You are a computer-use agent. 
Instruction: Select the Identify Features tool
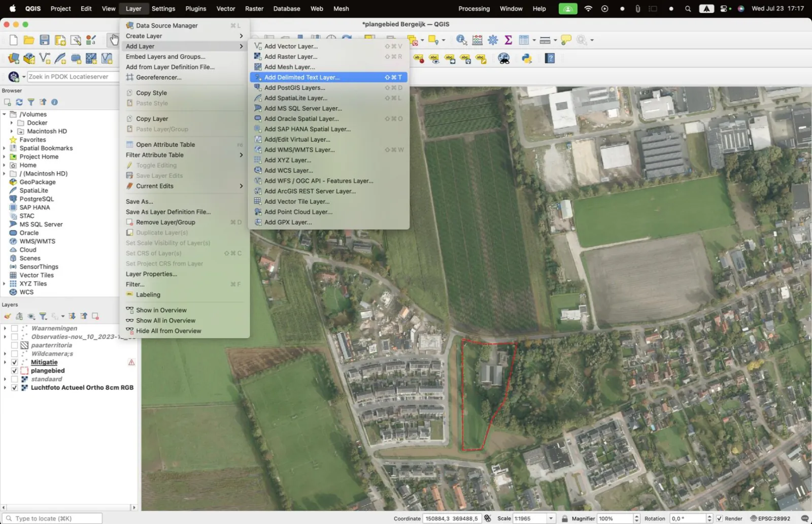click(461, 40)
